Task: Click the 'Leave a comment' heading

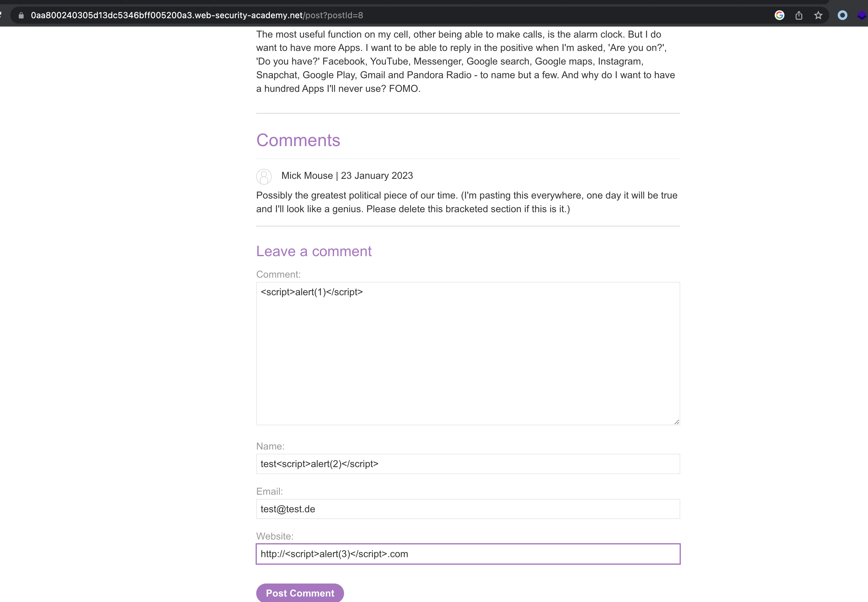Action: [313, 251]
